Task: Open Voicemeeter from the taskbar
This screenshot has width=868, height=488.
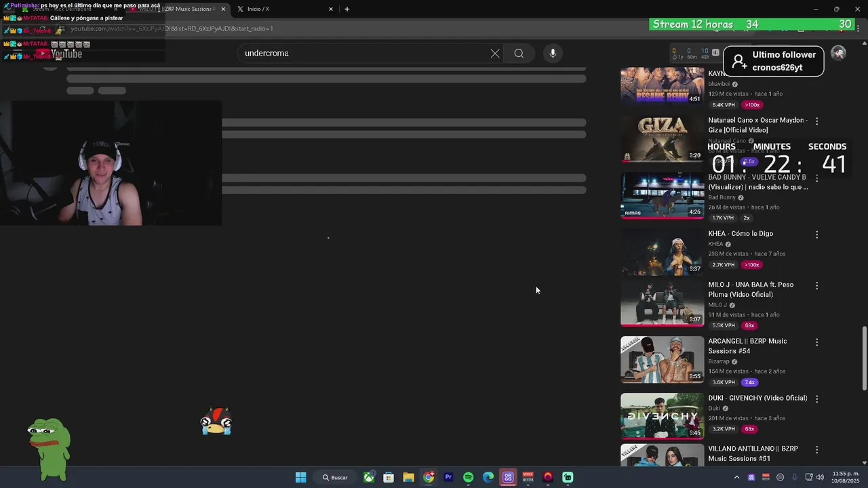Action: [x=528, y=477]
